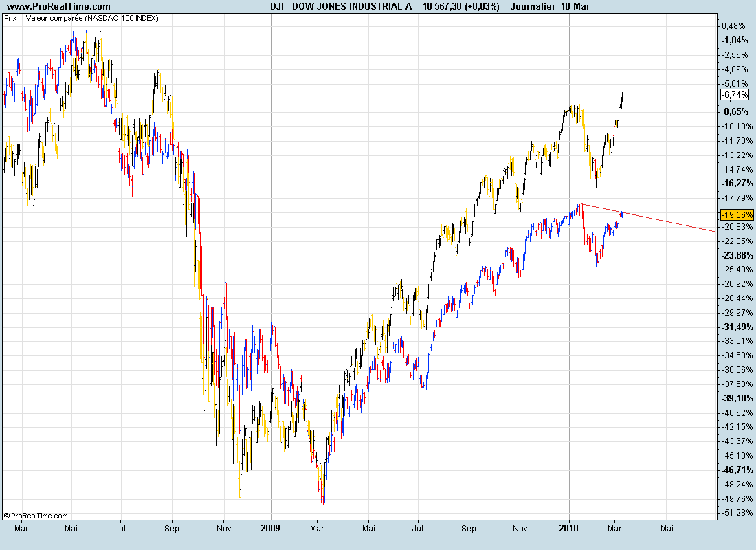The image size is (756, 550).
Task: Click the -23,88% axis label
Action: [737, 255]
